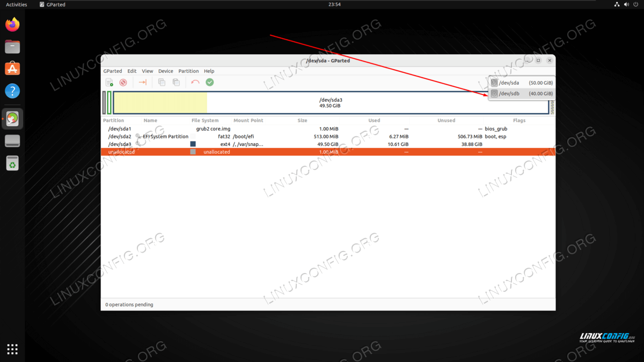Open the Help menu in GParted

tap(209, 71)
